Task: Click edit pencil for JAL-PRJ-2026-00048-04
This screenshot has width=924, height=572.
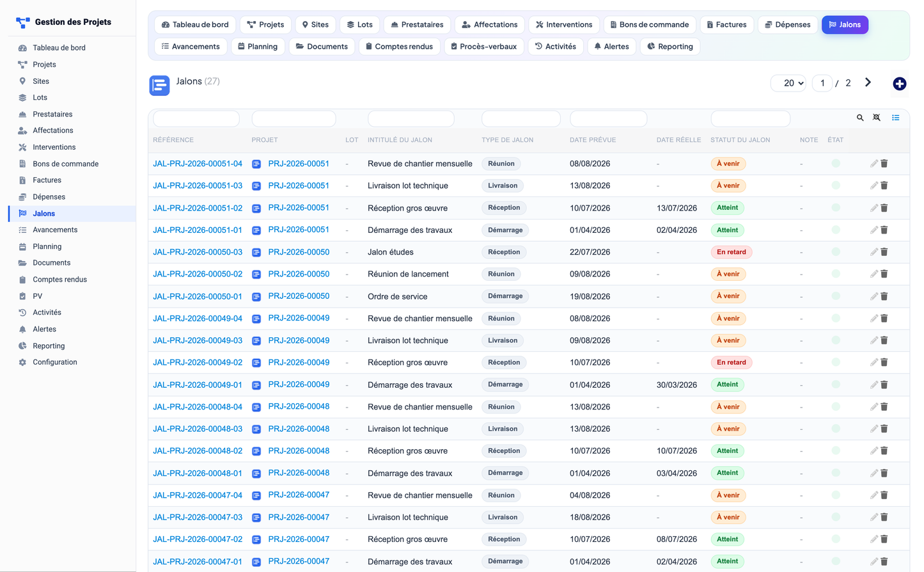Action: [x=874, y=407]
